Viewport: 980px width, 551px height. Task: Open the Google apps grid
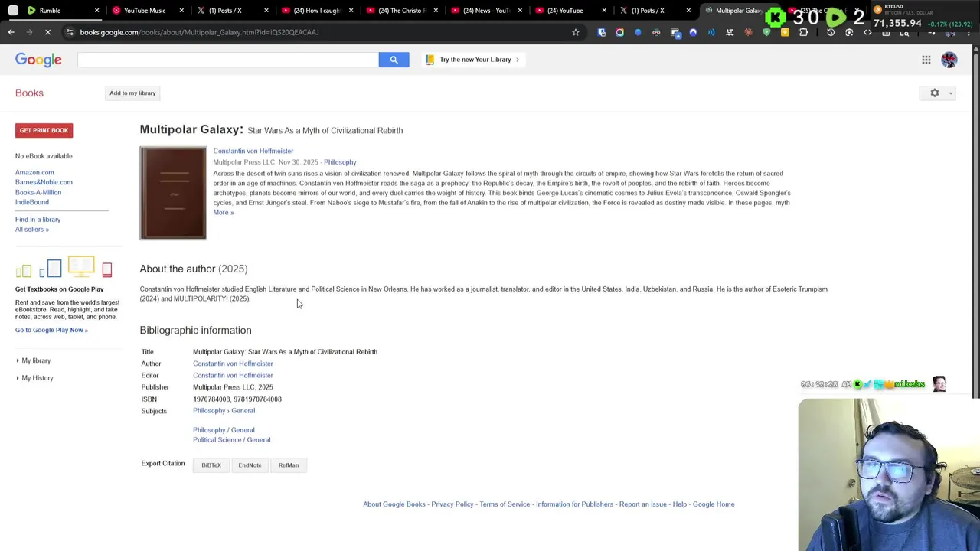(926, 60)
